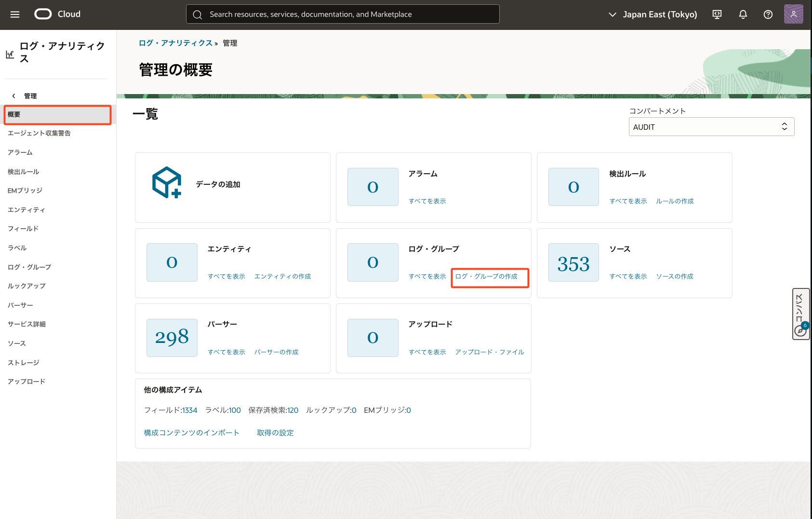
Task: Select ログ・グループ in the sidebar
Action: [x=29, y=267]
